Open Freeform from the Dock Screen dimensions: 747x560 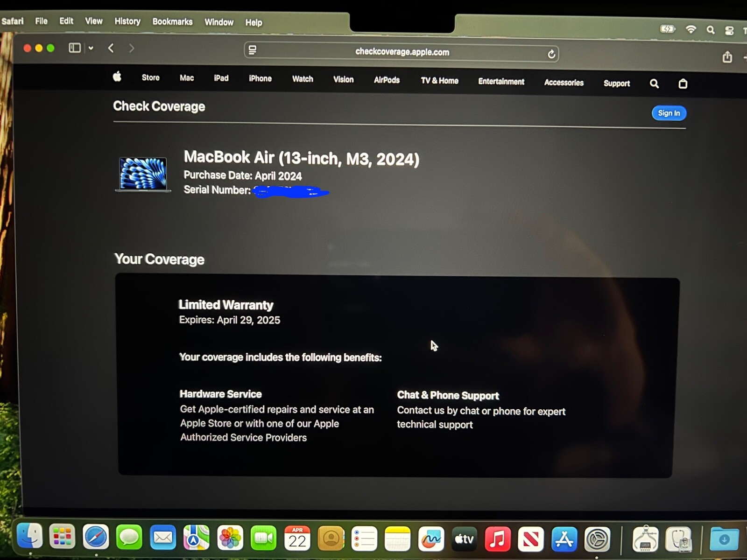(x=431, y=539)
